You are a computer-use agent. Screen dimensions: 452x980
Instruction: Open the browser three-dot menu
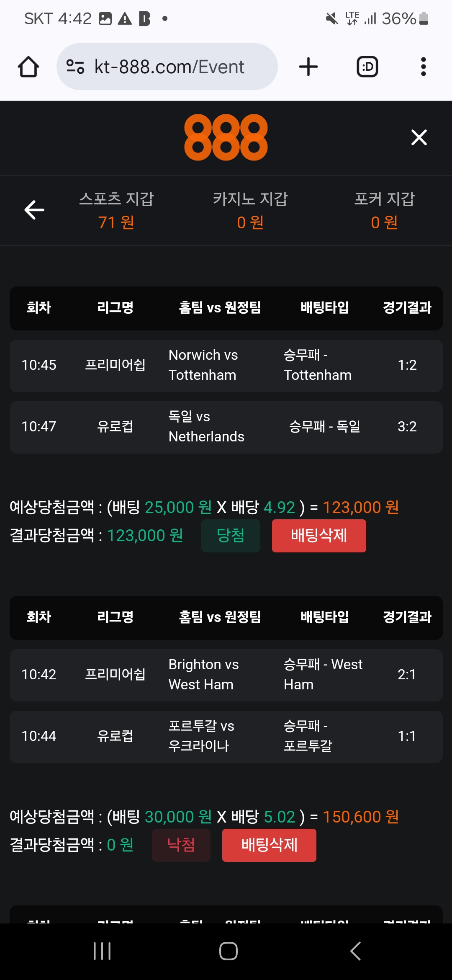click(x=423, y=67)
